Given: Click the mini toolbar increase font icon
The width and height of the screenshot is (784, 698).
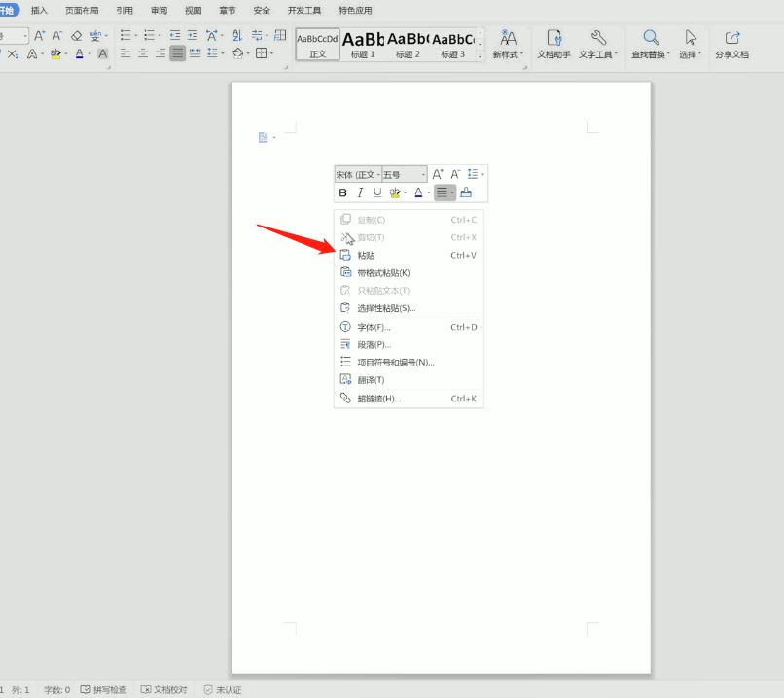Looking at the screenshot, I should pyautogui.click(x=438, y=174).
